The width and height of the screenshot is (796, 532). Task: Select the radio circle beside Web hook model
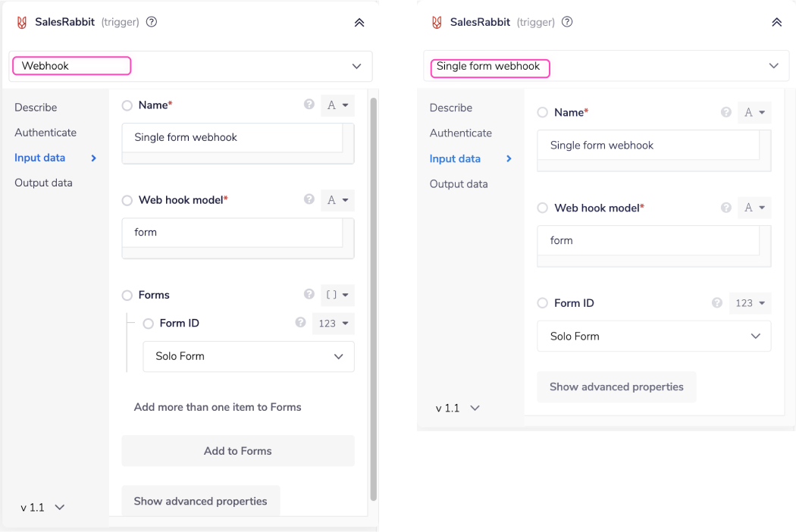[x=126, y=199]
